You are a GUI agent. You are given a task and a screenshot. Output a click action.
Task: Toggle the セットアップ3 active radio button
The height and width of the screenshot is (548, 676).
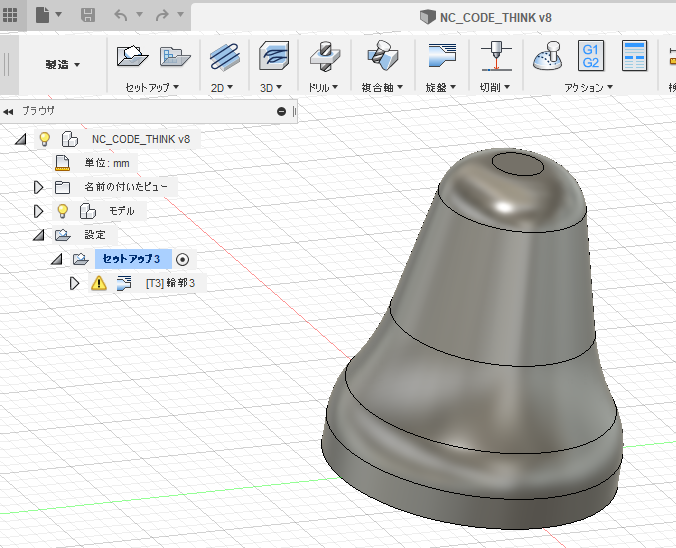click(x=182, y=260)
